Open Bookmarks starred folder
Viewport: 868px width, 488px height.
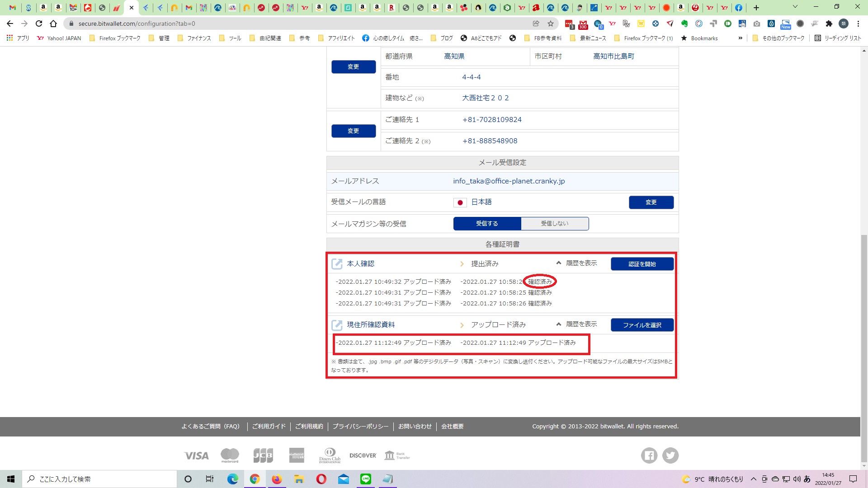pyautogui.click(x=699, y=38)
